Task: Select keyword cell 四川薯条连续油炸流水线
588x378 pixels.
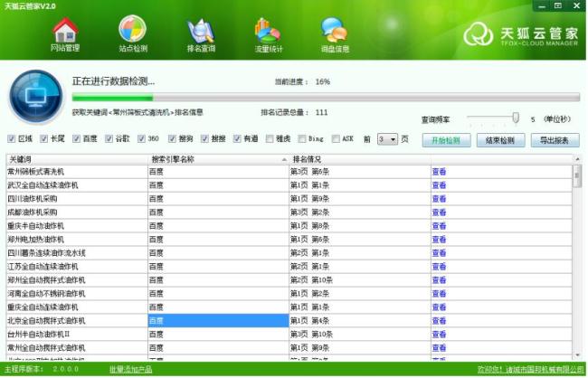Action: (77, 253)
